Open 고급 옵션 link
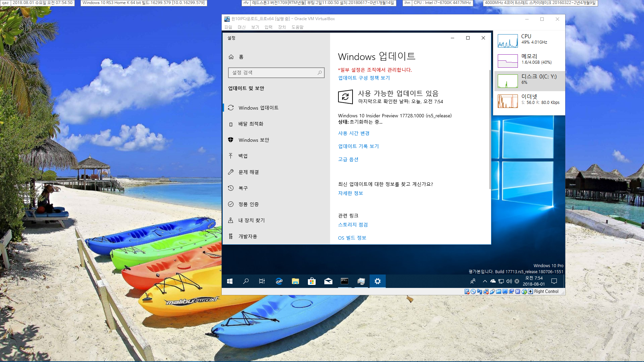This screenshot has width=644, height=362. click(x=348, y=159)
